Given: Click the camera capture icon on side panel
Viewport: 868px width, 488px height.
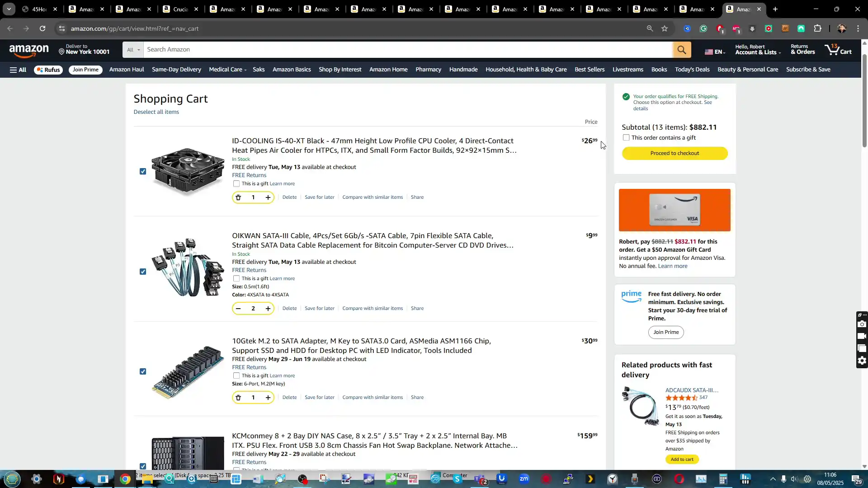Looking at the screenshot, I should coord(862,324).
